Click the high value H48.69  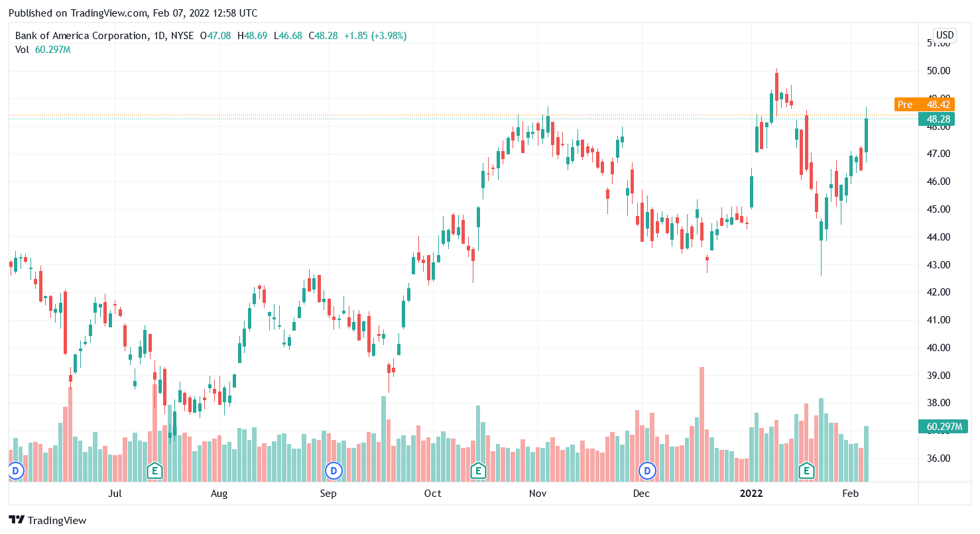point(253,36)
